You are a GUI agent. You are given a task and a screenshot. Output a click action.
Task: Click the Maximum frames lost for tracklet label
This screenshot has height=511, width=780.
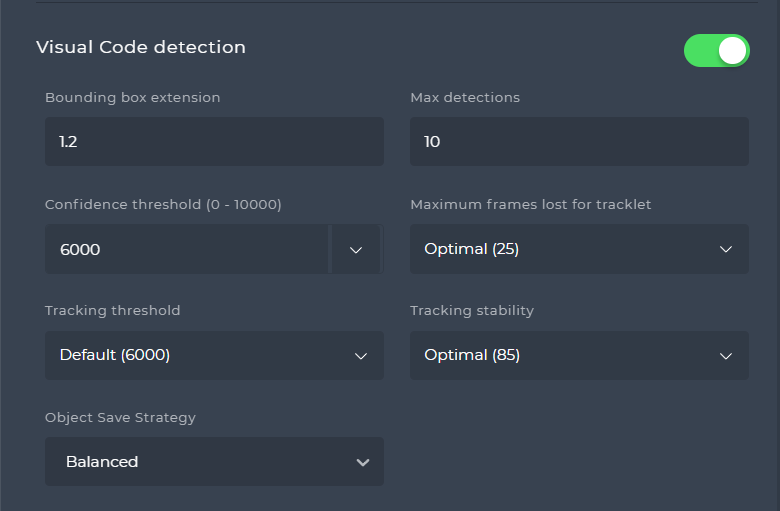click(x=530, y=204)
